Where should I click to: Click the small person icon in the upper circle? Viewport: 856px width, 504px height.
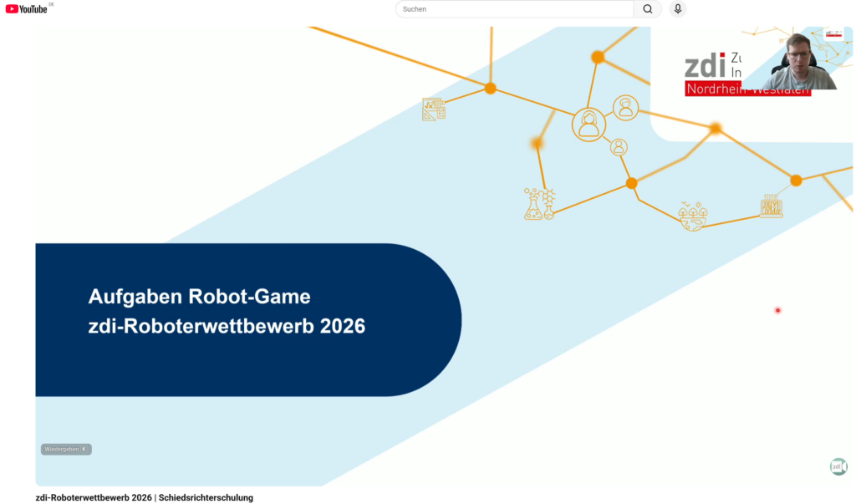(x=625, y=107)
